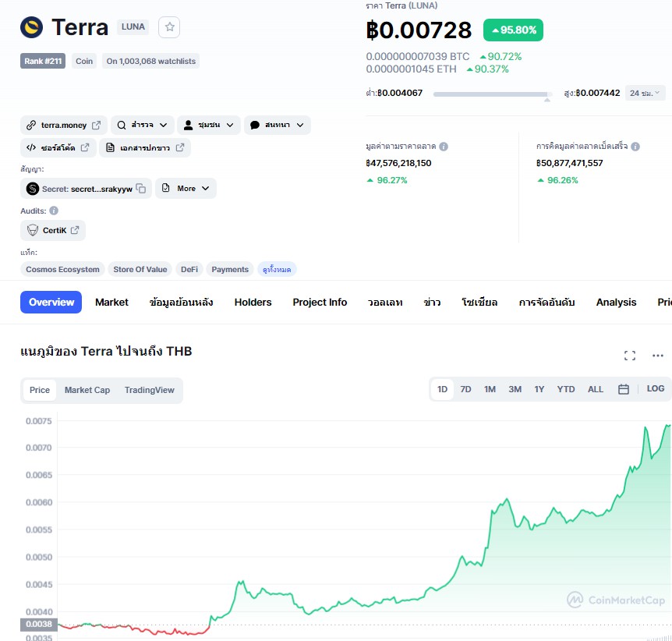672x641 pixels.
Task: Open the Project Info tab
Action: [320, 303]
